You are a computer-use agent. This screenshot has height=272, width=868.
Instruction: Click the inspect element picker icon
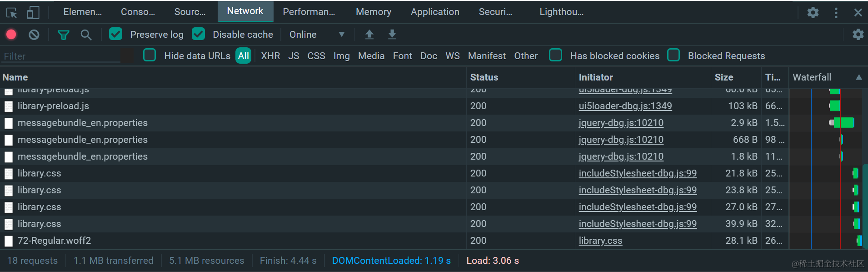coord(12,13)
